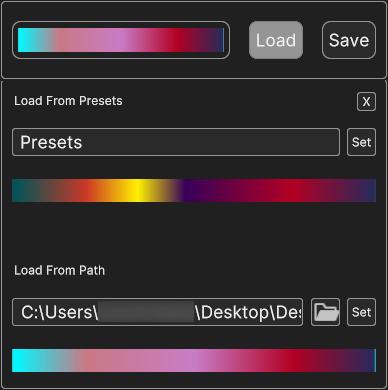Select the gradient editor bar next to Load
The image size is (388, 390).
[x=121, y=40]
